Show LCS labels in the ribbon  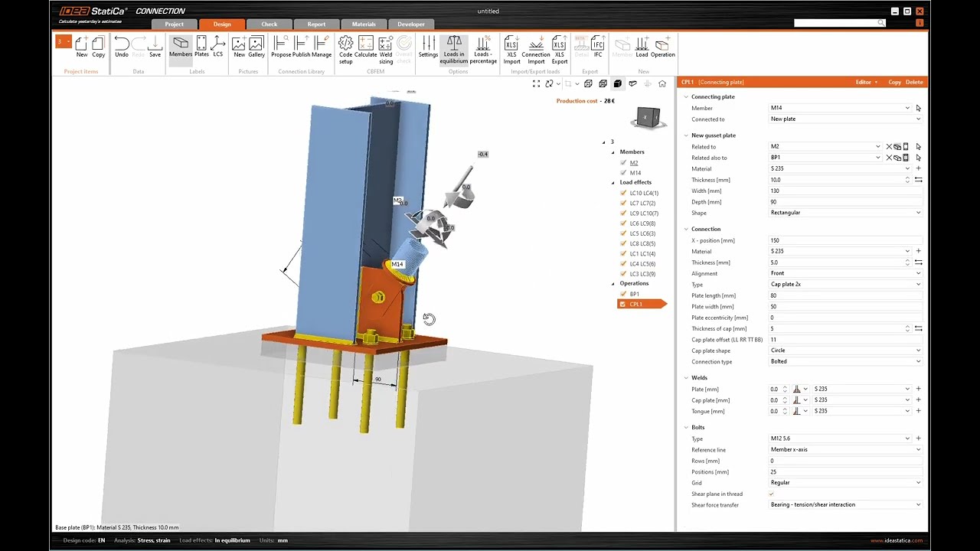click(x=218, y=47)
